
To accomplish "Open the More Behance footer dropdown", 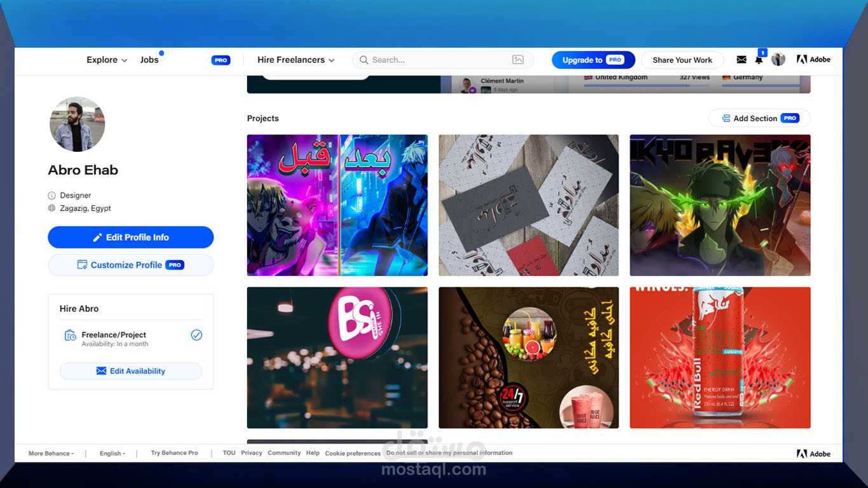I will pyautogui.click(x=51, y=454).
